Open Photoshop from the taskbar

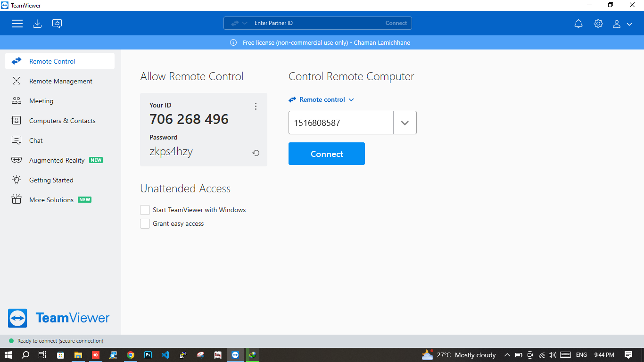click(x=148, y=355)
